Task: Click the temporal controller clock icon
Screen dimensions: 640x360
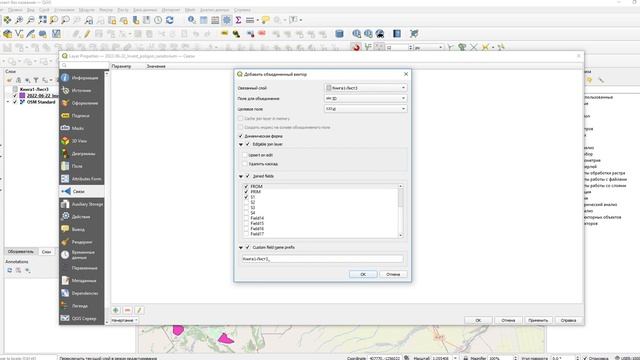Action: 158,20
